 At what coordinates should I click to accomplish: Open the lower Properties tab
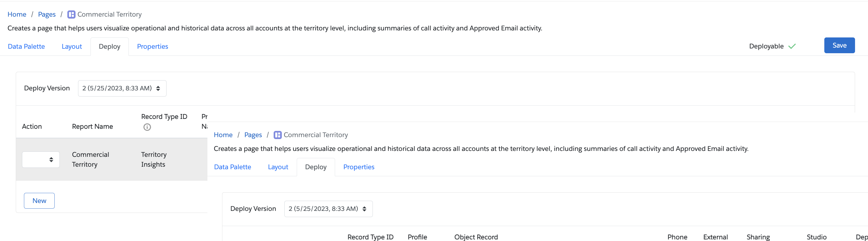(x=358, y=167)
